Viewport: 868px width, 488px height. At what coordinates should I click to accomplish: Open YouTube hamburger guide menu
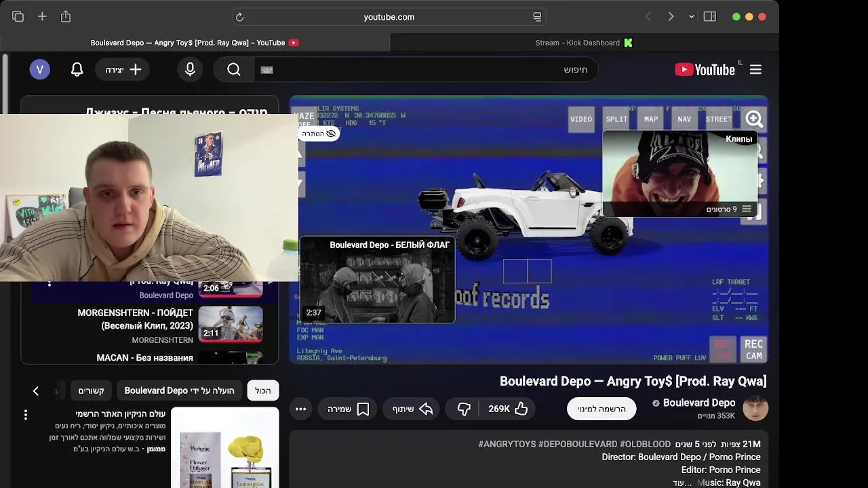755,70
